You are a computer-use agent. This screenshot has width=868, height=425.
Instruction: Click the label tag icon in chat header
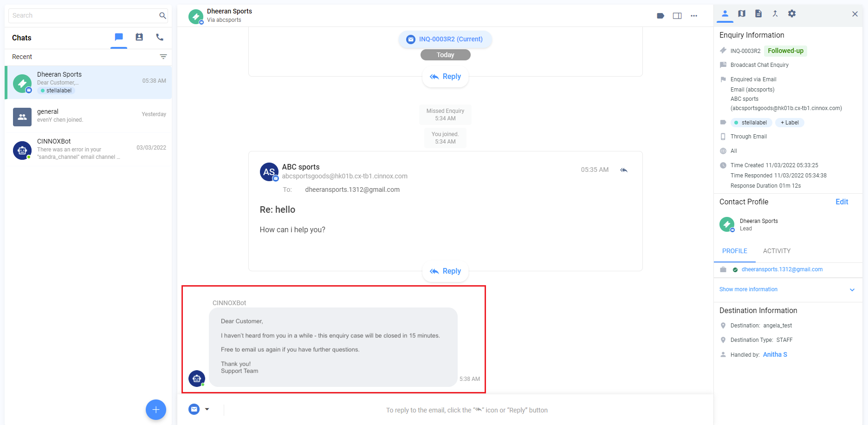661,16
